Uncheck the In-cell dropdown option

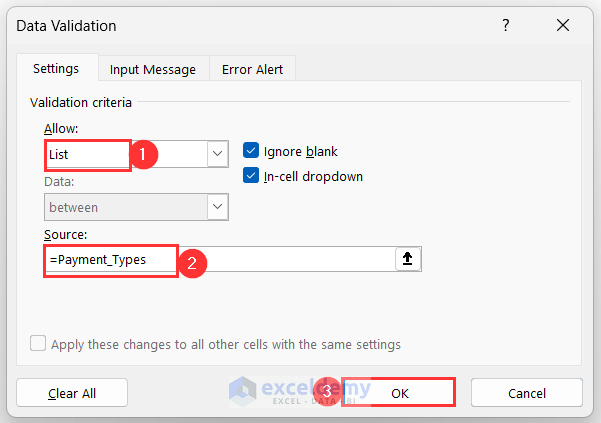point(251,176)
